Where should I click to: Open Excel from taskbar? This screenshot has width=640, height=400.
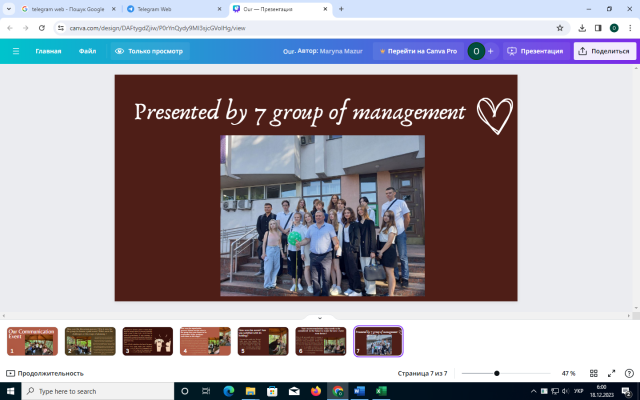pyautogui.click(x=381, y=391)
